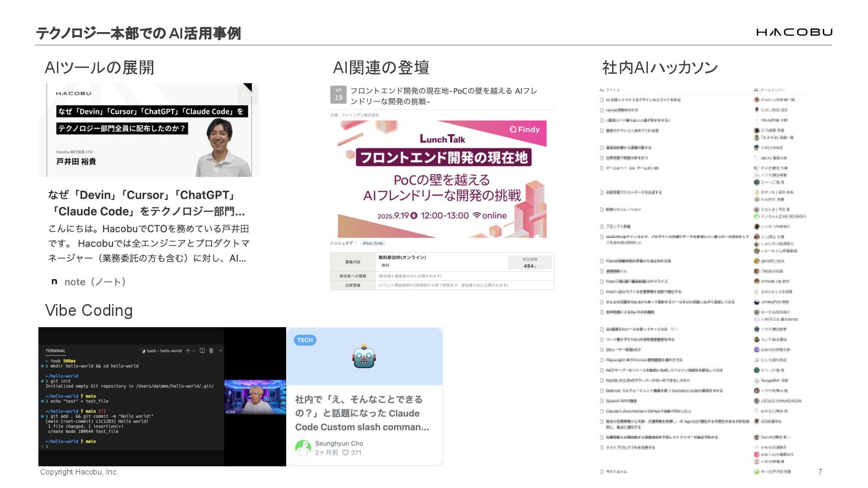Click the Claude Code Custom slash command title
The image size is (868, 488).
pyautogui.click(x=362, y=413)
